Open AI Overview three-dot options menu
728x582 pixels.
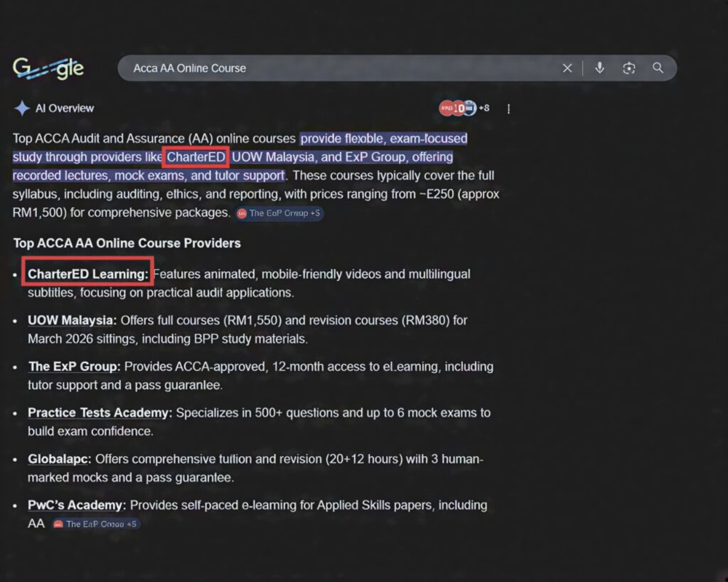(x=508, y=108)
